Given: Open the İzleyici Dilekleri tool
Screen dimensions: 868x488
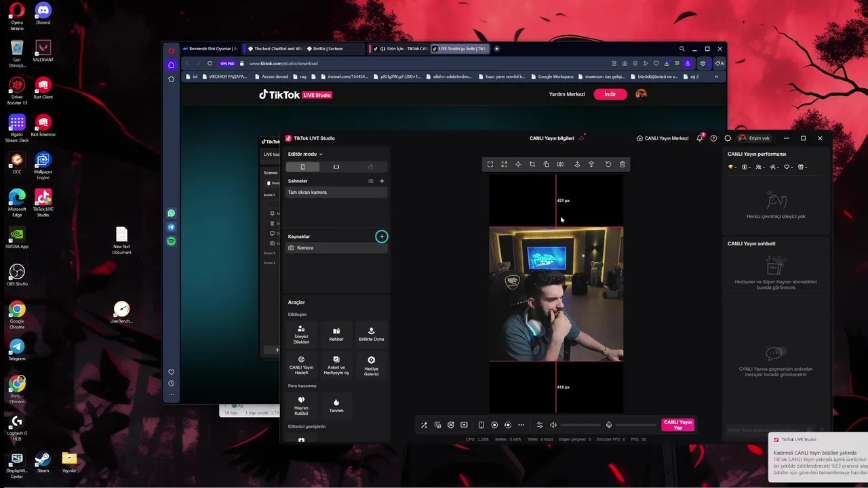Looking at the screenshot, I should click(301, 334).
